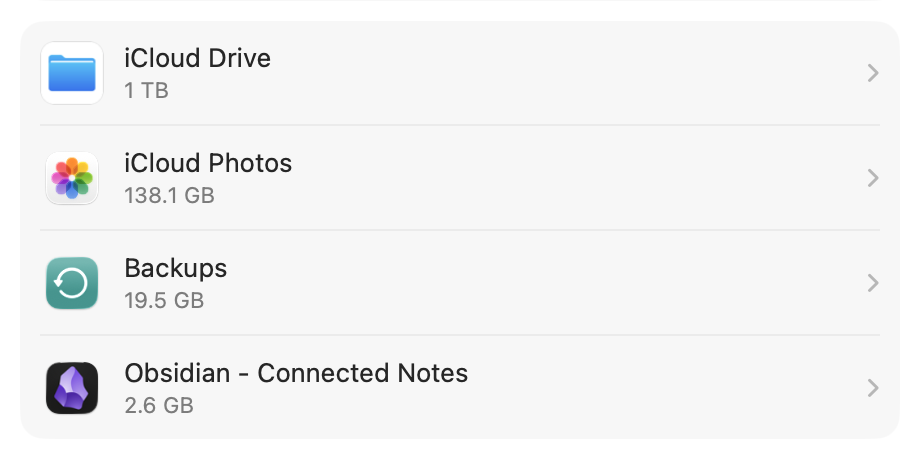The height and width of the screenshot is (458, 924).
Task: Click the "19.5 GB" size under Backups
Action: tap(164, 300)
